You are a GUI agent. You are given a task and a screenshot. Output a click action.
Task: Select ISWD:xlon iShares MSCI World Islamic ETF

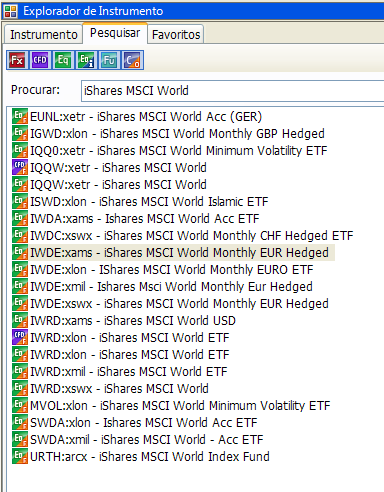point(149,202)
